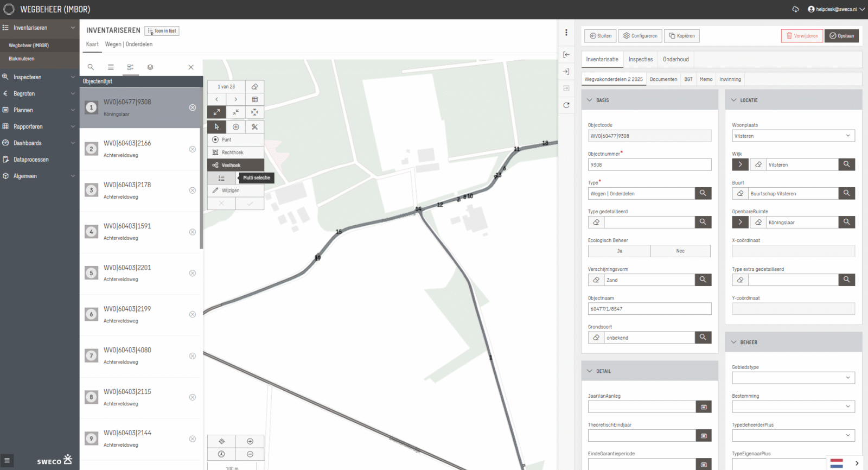The height and width of the screenshot is (470, 868).
Task: Click the Kopiëren button
Action: 682,36
